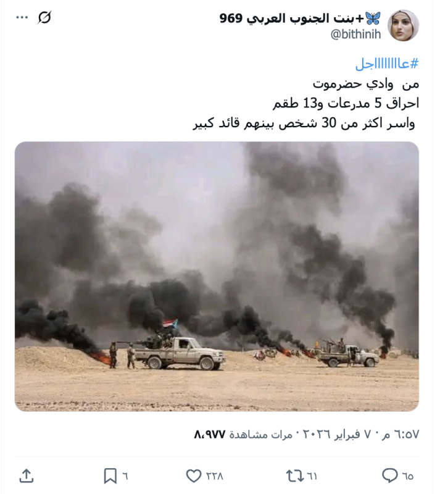
Task: Open the hashtag #عااااااجل
Action: [387, 64]
